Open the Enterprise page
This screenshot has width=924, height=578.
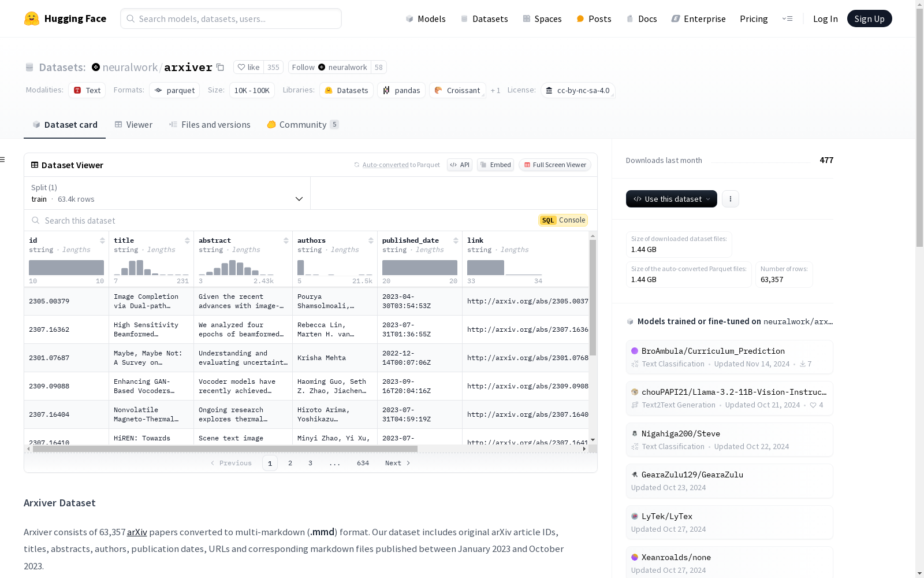698,18
